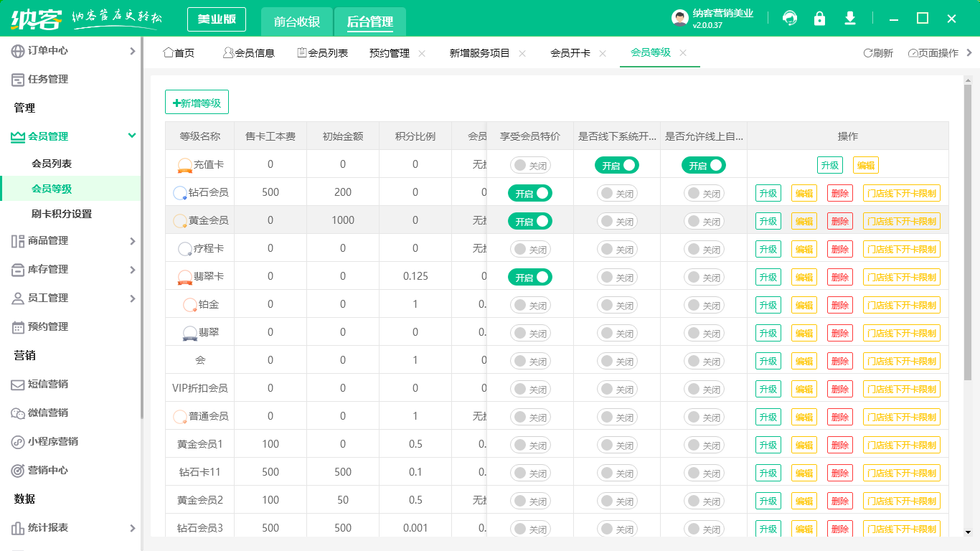Collapse the 会员管理 sidebar section
980x551 pixels.
[132, 136]
